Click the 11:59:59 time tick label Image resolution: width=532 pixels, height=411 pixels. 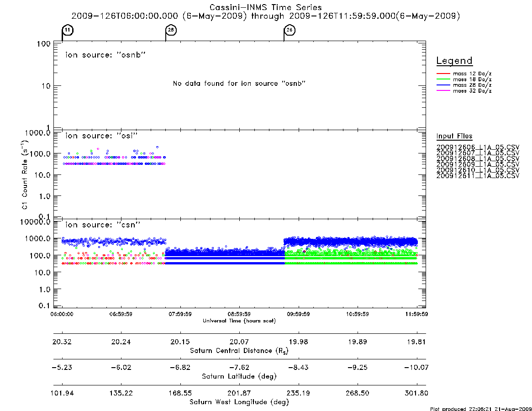[416, 314]
